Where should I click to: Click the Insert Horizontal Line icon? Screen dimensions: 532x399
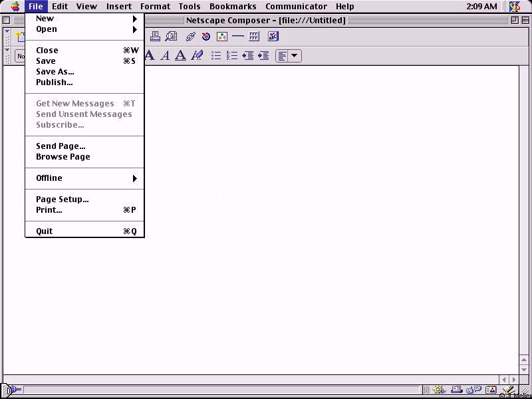tap(237, 37)
